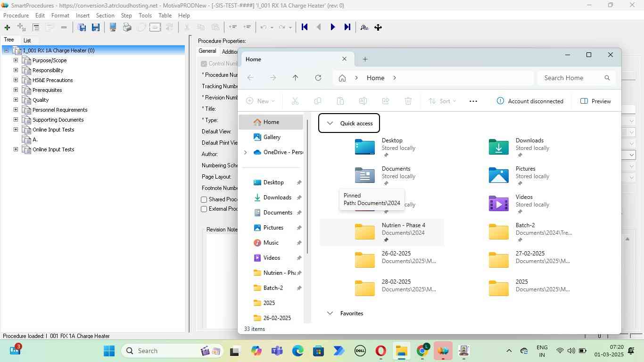Collapse the Favorites section
Viewport: 644px width, 362px height.
coord(330,313)
